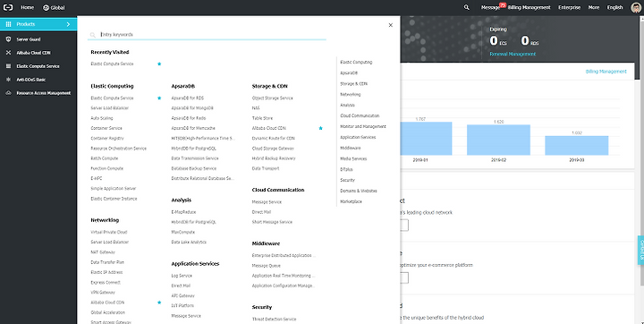Open Home in top navigation
The height and width of the screenshot is (324, 644).
[27, 7]
